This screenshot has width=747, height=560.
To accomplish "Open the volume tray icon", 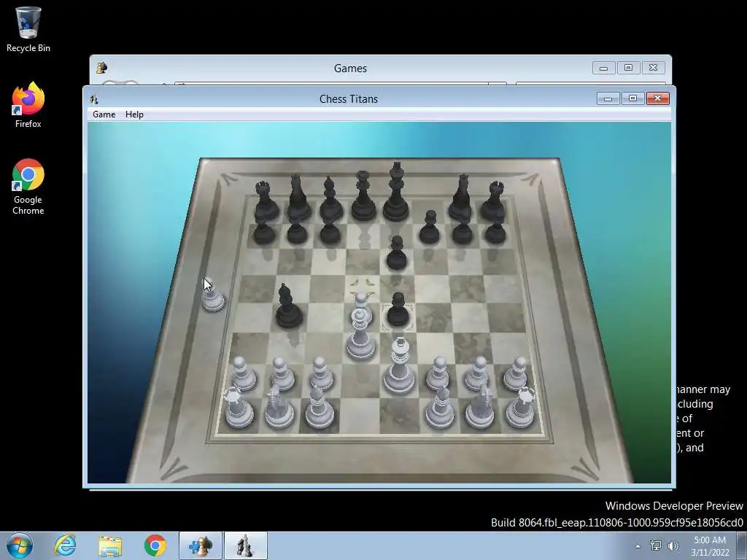I will point(673,545).
